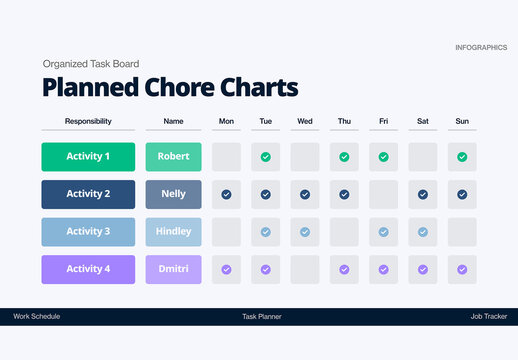This screenshot has width=518, height=360.
Task: Click Robert's green Tuesday checkmark
Action: tap(266, 157)
